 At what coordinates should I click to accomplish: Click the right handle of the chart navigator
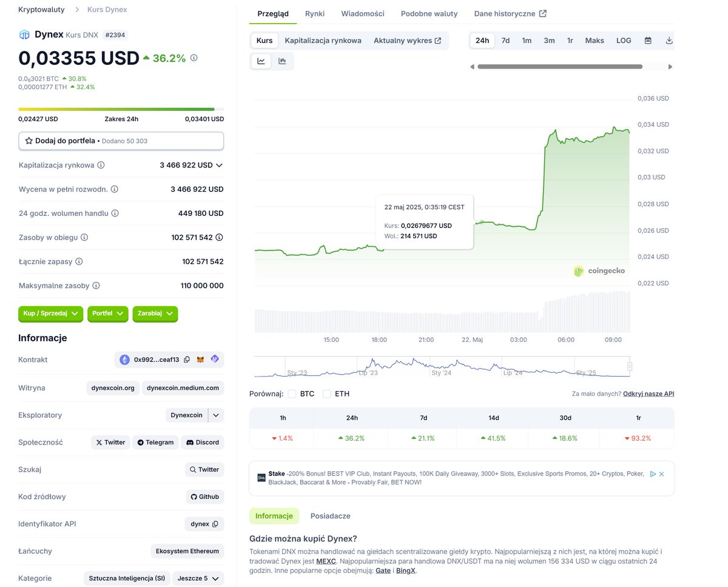tap(630, 366)
